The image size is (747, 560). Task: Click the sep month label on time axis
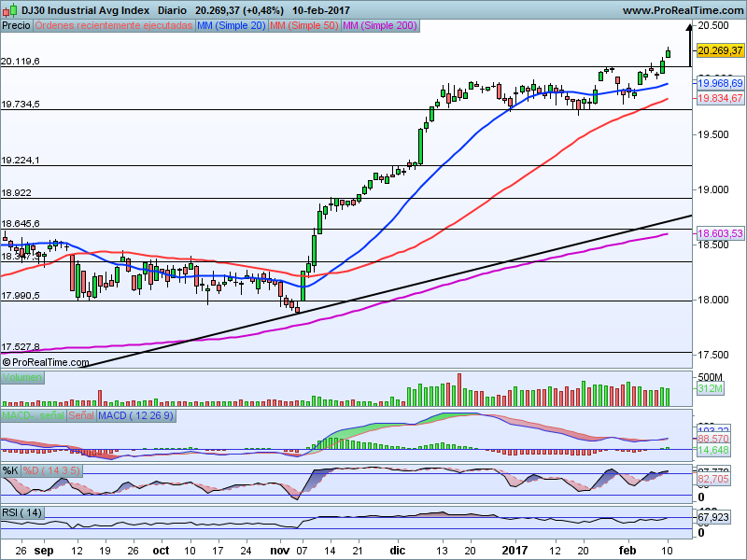[44, 551]
